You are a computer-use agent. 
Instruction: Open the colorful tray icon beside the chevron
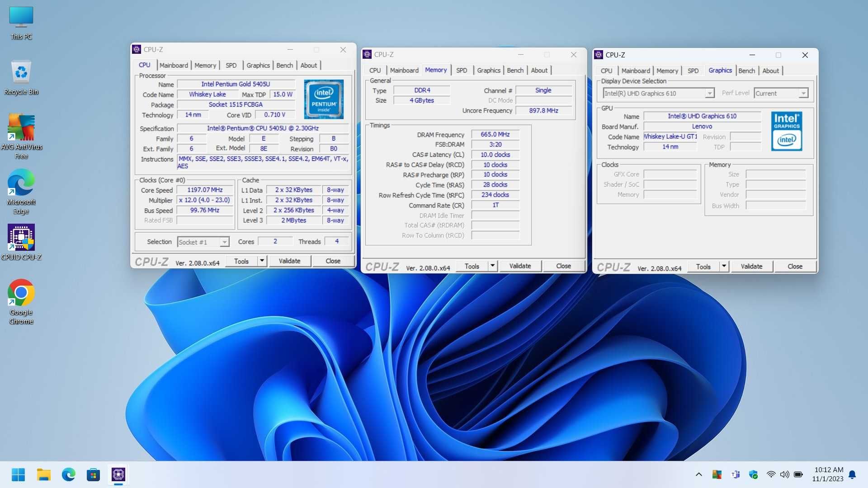click(717, 474)
